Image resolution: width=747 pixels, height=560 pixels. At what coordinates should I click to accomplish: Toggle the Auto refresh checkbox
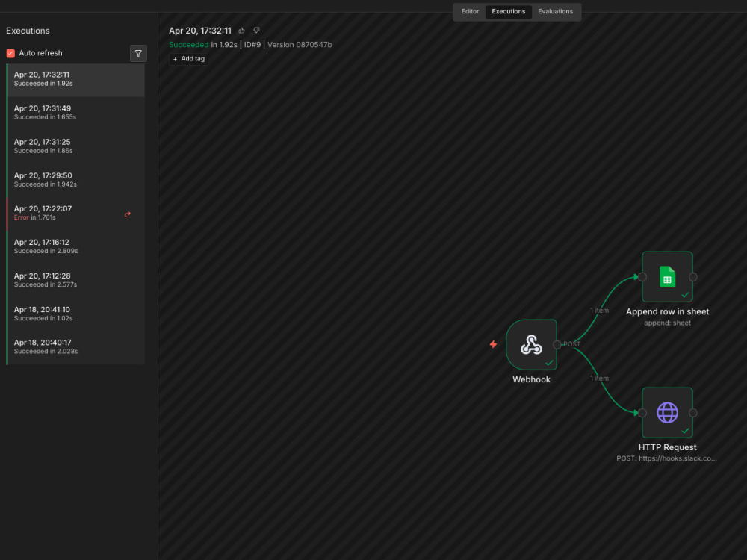pyautogui.click(x=10, y=53)
